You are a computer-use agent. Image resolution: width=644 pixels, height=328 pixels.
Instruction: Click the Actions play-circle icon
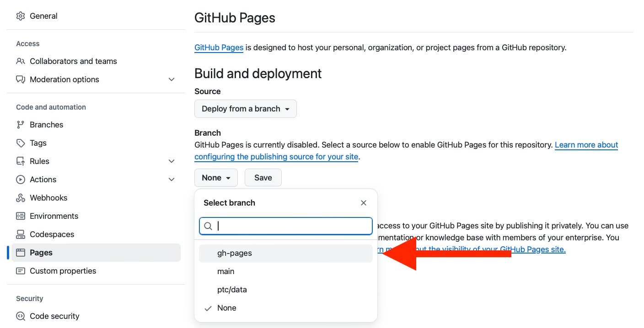pyautogui.click(x=21, y=180)
